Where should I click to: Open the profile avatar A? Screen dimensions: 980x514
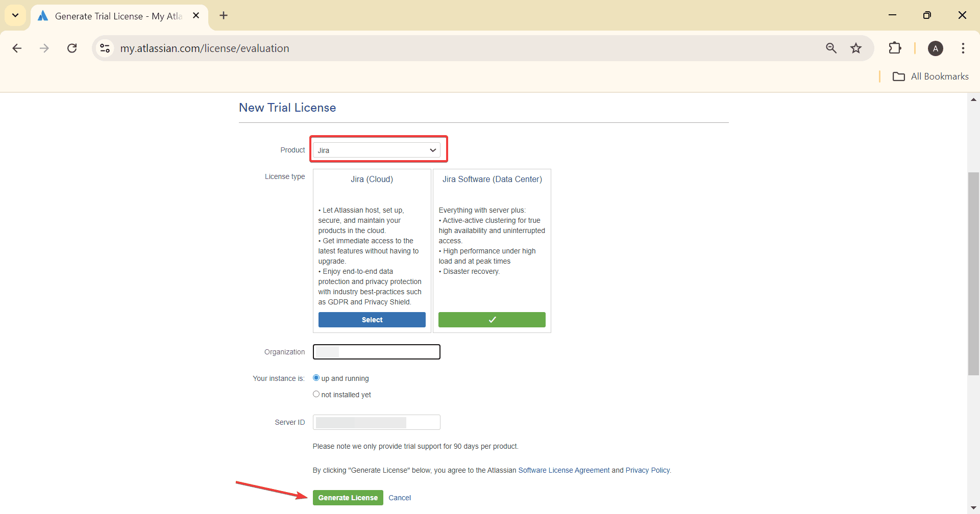[x=935, y=48]
